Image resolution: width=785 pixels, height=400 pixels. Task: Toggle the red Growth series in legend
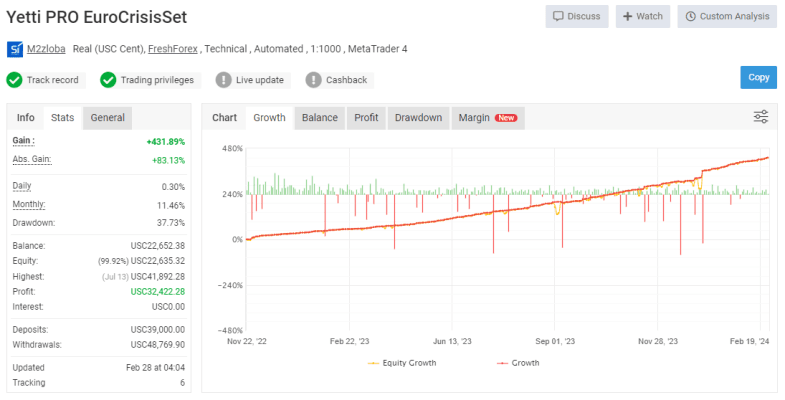point(518,363)
